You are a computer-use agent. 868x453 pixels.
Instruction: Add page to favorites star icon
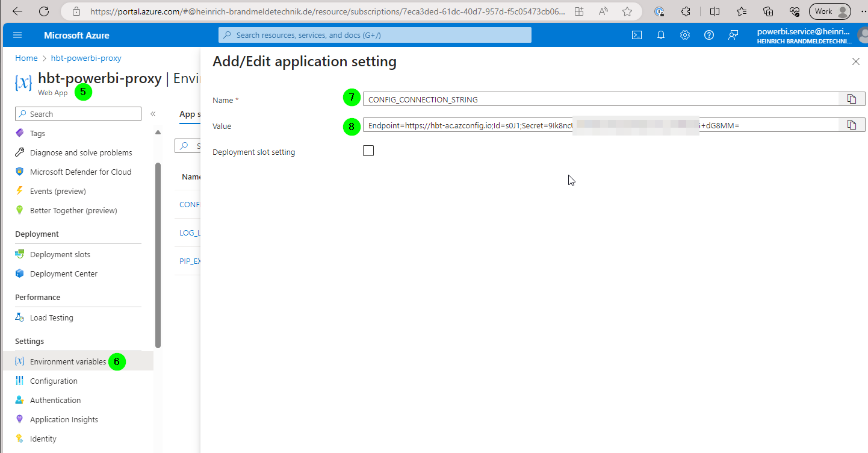627,11
